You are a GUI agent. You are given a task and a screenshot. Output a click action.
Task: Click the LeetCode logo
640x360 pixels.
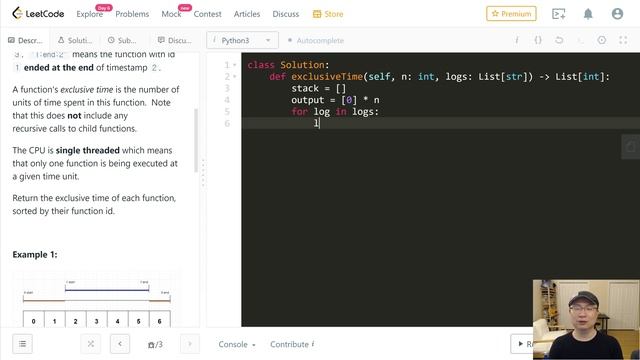tap(38, 13)
